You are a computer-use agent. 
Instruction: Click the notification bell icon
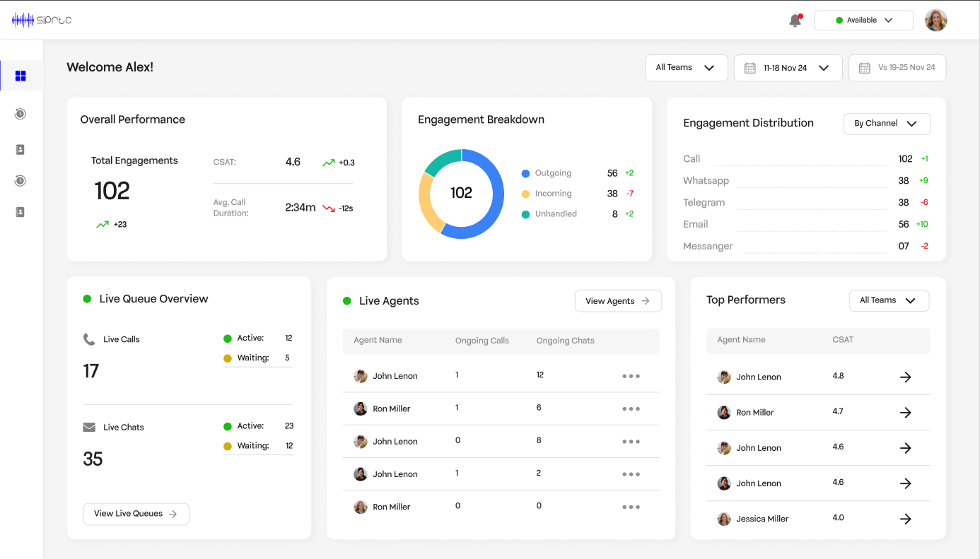tap(793, 20)
